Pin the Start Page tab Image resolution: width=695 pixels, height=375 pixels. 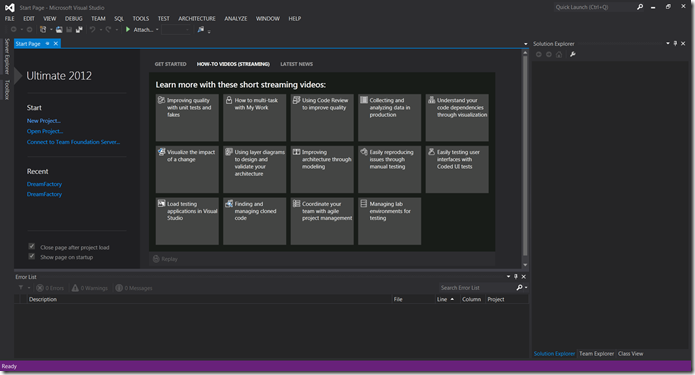[47, 43]
